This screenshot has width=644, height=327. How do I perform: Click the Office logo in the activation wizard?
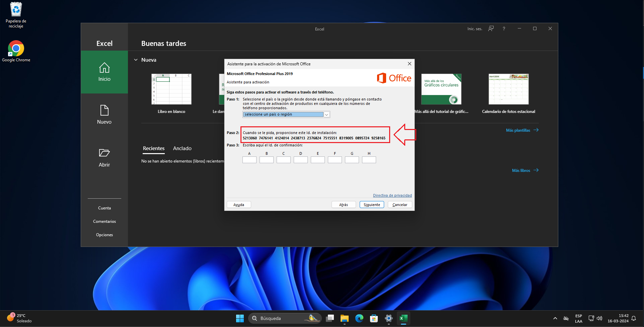pyautogui.click(x=394, y=78)
